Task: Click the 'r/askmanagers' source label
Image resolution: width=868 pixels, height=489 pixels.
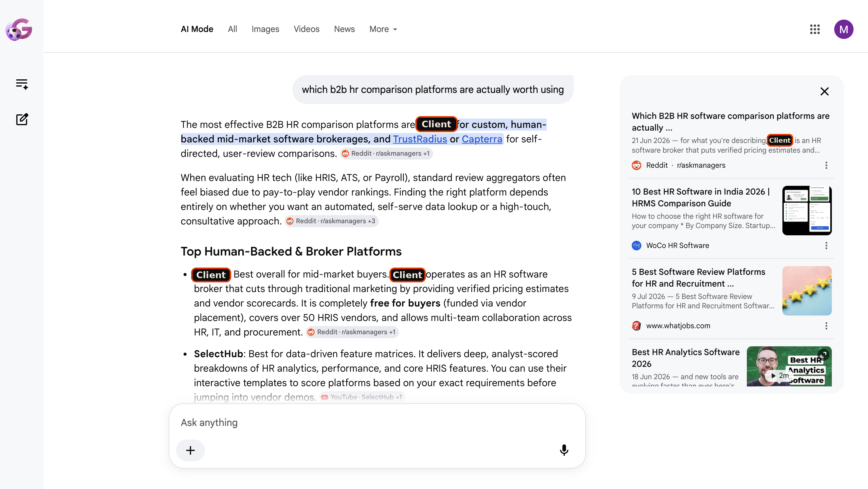Action: pyautogui.click(x=701, y=165)
